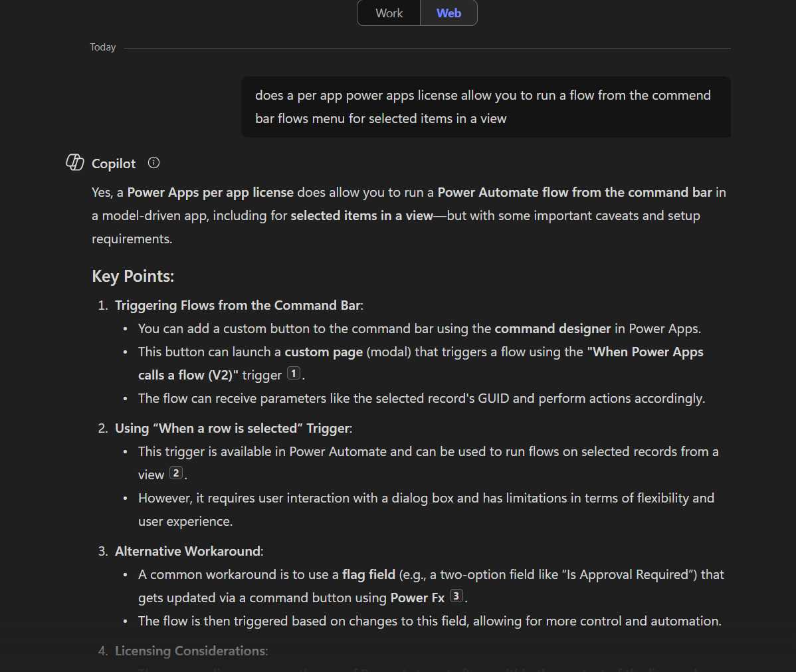Click the "Alternative Workaround" heading
Screen dimensions: 796x672
pyautogui.click(x=188, y=551)
